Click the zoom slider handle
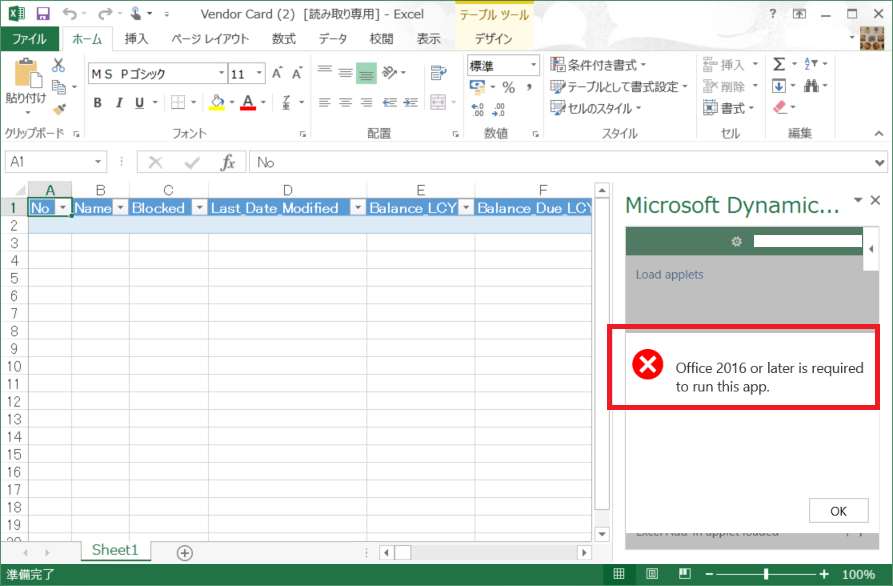The height and width of the screenshot is (586, 893). [766, 574]
